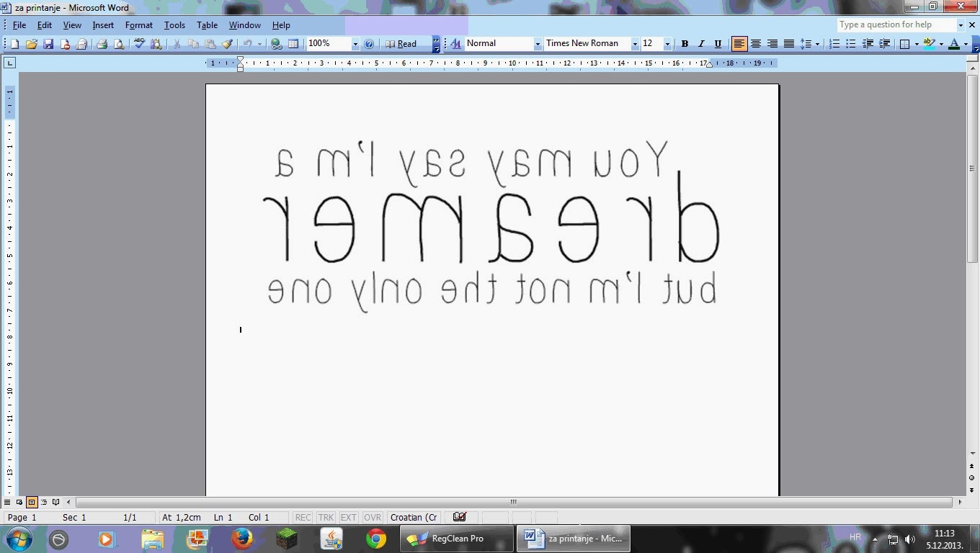Click the Permission icon in toolbar
This screenshot has width=980, height=553.
(x=65, y=44)
